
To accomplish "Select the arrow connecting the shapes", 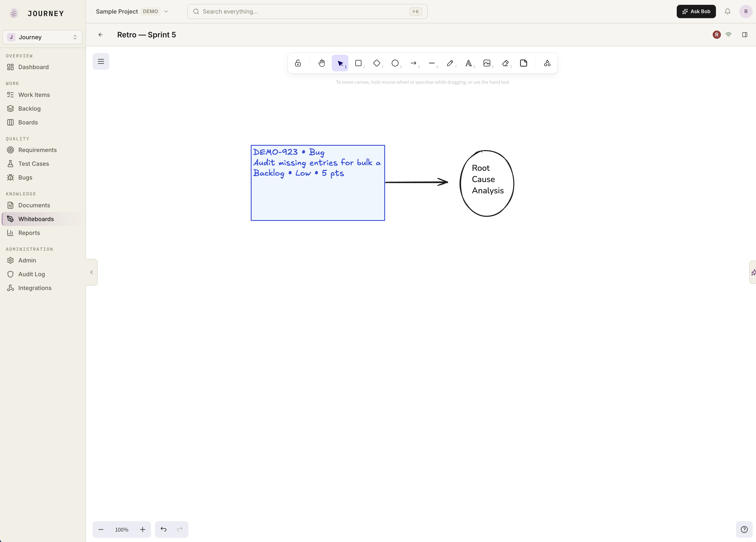I will (x=416, y=182).
